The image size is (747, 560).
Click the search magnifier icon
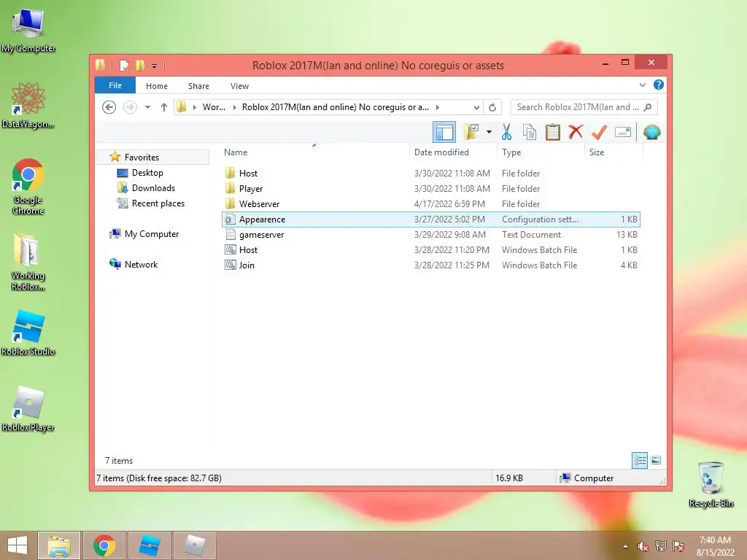(x=648, y=107)
